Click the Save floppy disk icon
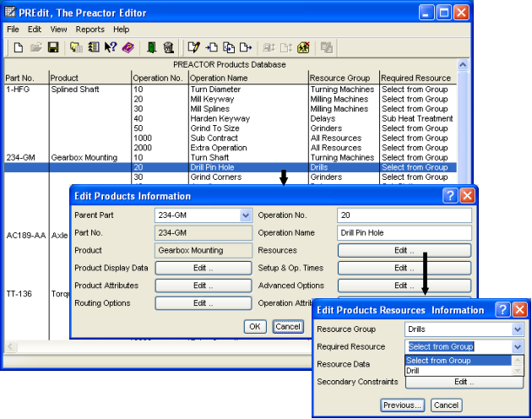 (53, 47)
